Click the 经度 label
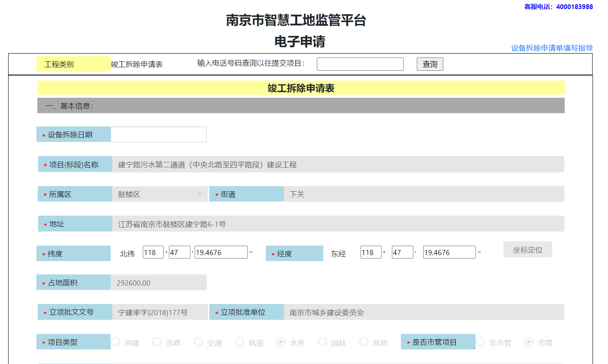 pyautogui.click(x=295, y=253)
